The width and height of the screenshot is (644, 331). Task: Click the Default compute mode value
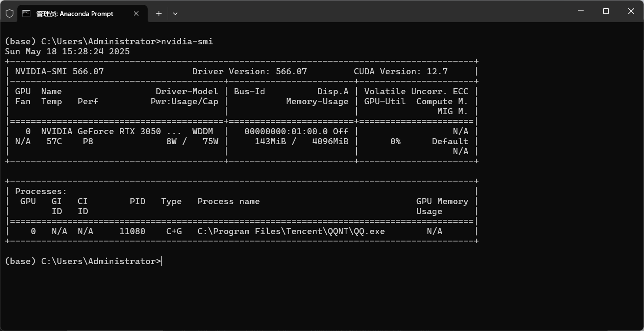pyautogui.click(x=450, y=141)
